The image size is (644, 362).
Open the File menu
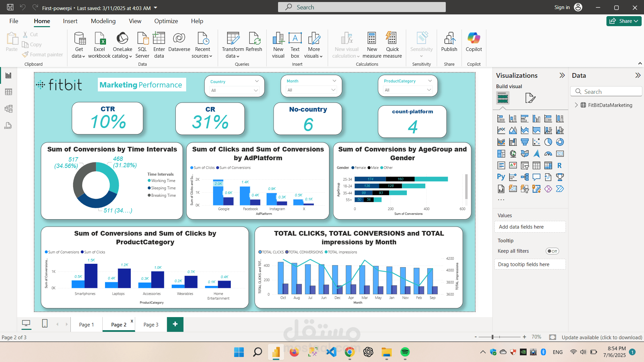(14, 21)
